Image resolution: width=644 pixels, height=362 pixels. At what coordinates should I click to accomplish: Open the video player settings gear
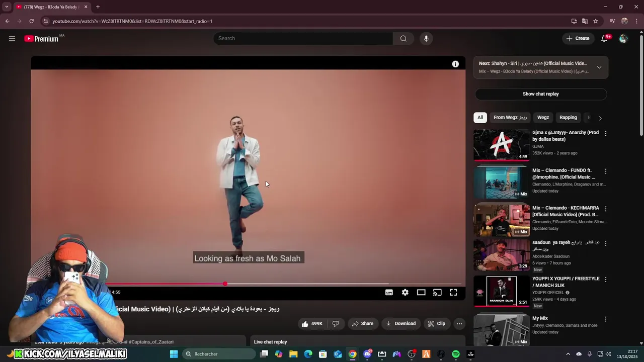pyautogui.click(x=405, y=292)
